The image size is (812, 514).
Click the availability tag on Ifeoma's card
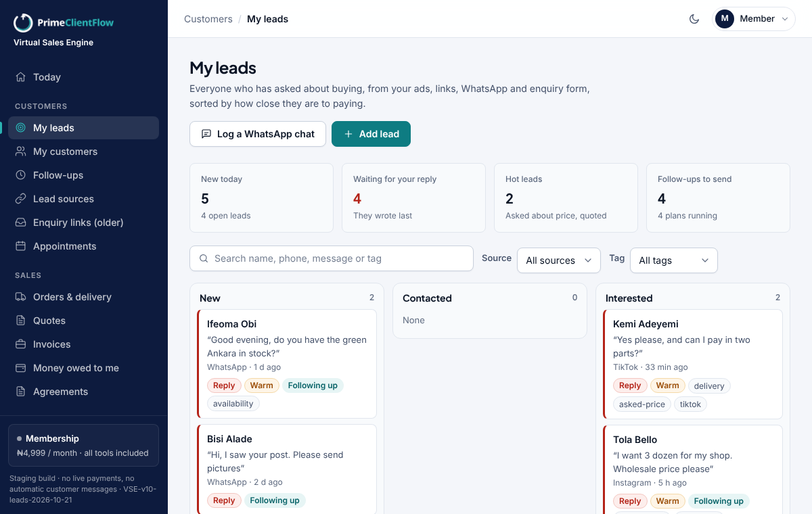point(233,404)
